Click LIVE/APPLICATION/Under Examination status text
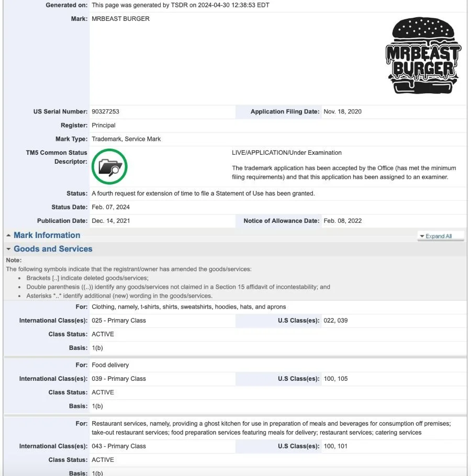This screenshot has width=471, height=476. click(287, 153)
